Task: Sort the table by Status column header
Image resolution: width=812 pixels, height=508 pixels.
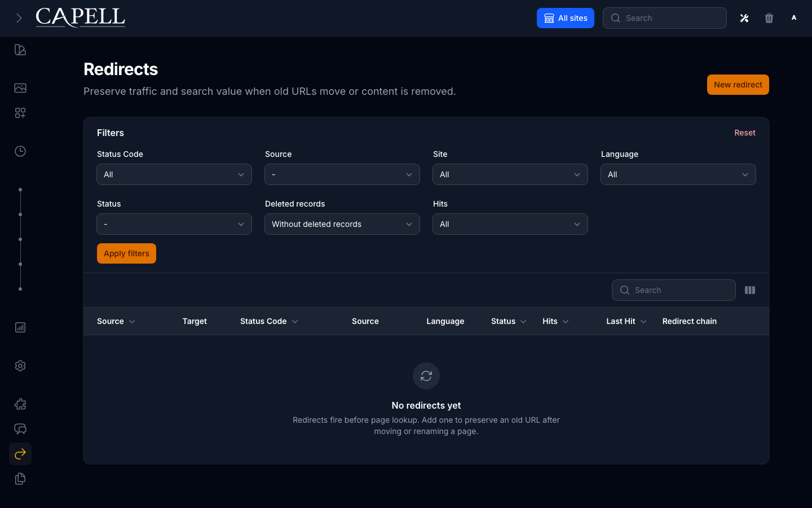Action: [x=509, y=321]
